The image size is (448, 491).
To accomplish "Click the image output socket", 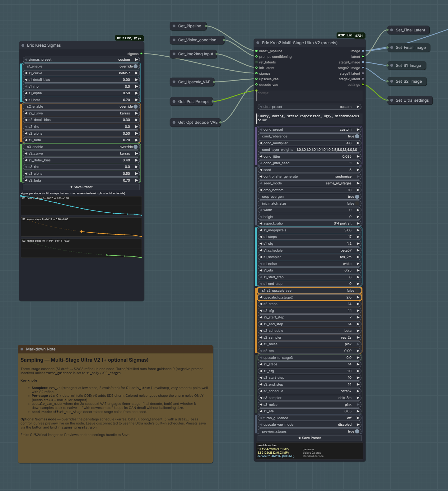I will point(363,51).
